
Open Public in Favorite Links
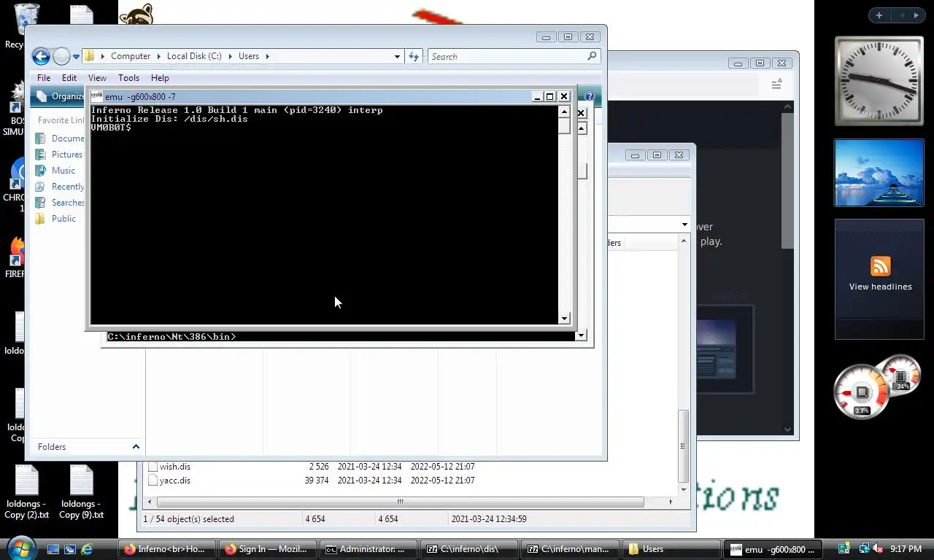[x=55, y=219]
